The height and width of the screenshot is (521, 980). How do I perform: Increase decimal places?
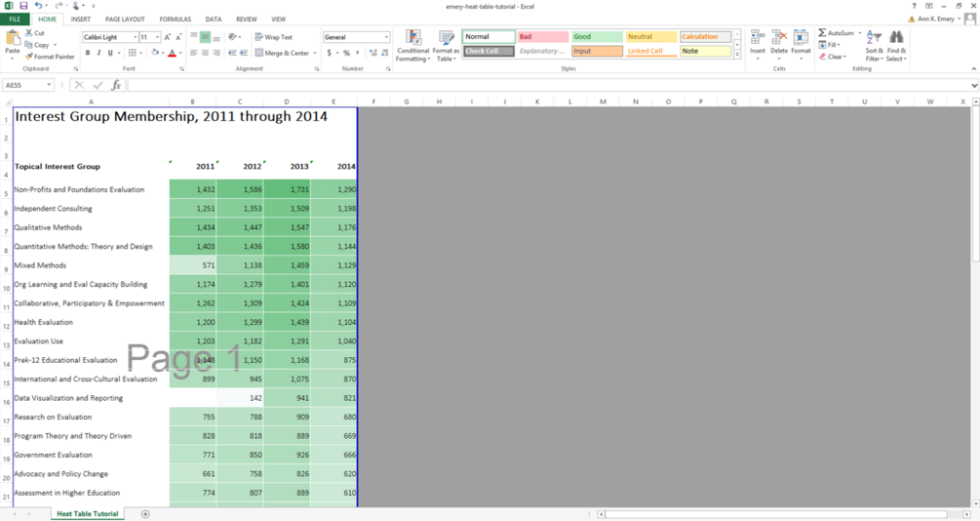tap(373, 53)
